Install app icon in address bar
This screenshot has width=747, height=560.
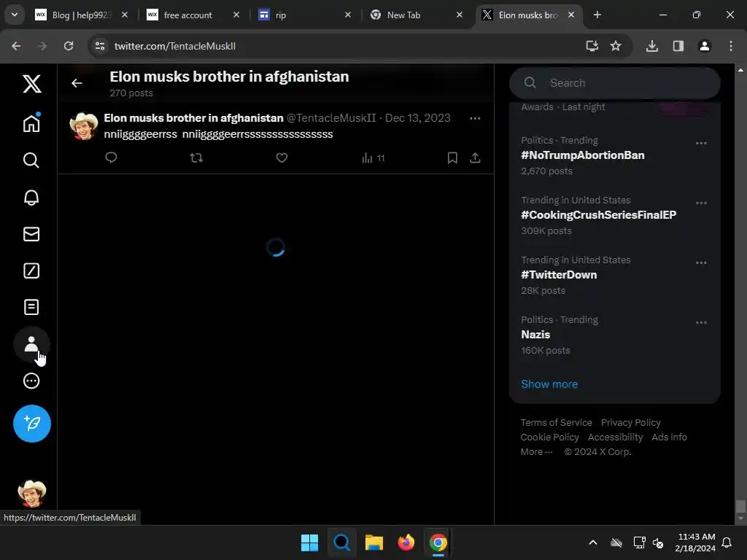592,46
